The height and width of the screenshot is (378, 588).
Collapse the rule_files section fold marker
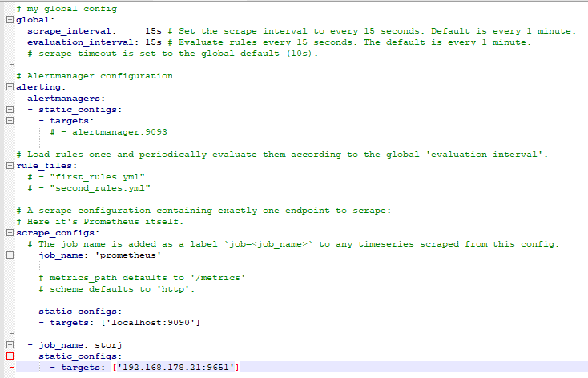click(x=10, y=166)
